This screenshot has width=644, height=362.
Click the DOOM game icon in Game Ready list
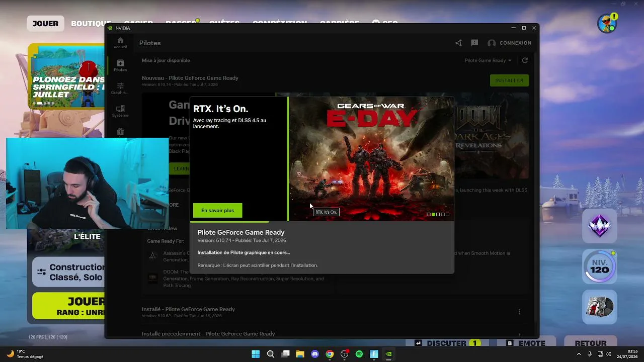pyautogui.click(x=152, y=278)
